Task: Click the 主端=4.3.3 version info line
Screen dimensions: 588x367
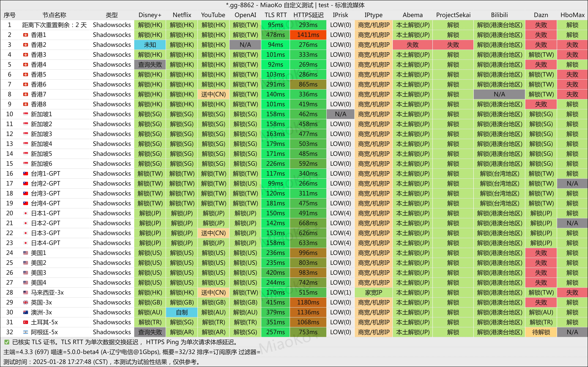Action: (x=132, y=352)
